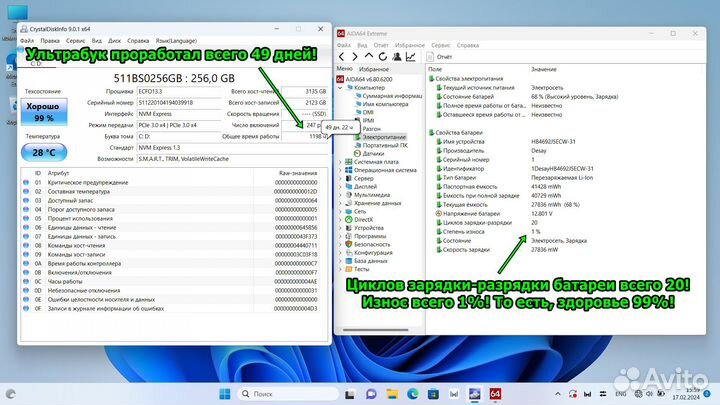Screen dimensions: 720x405
Task: Go up one level in AIDA64
Action: pos(369,56)
